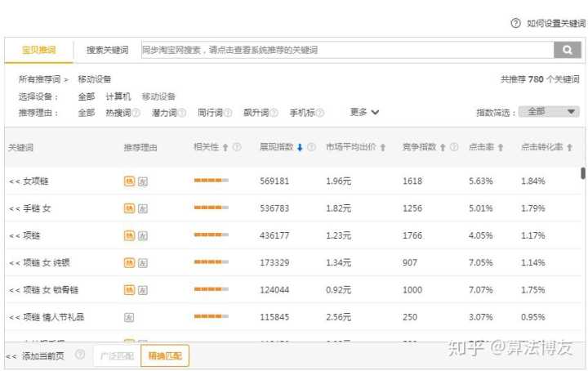Click help icon next to 添加当前页
The width and height of the screenshot is (588, 371).
80,355
